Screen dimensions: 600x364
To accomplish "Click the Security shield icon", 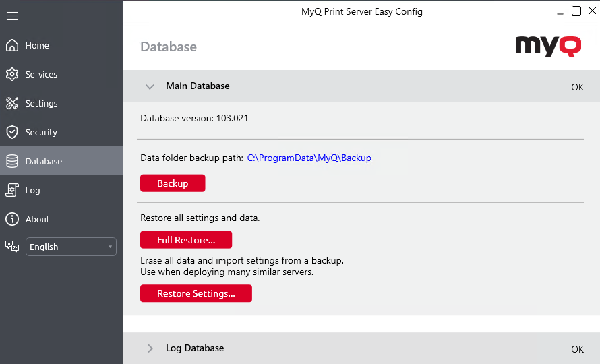I will [12, 132].
